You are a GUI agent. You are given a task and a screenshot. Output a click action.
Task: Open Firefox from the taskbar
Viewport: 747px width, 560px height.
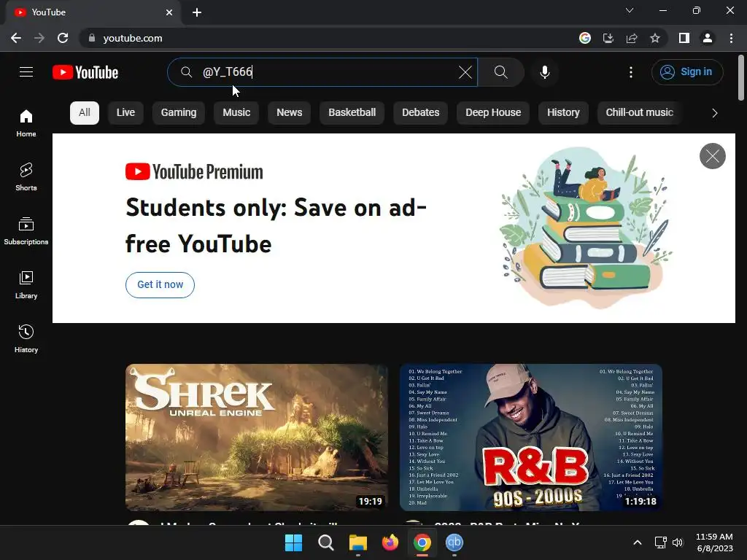[390, 542]
